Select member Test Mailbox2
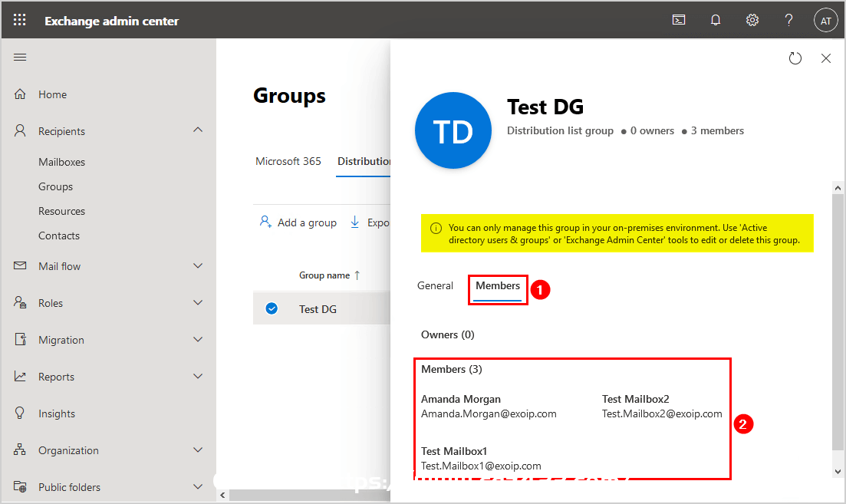Viewport: 846px width, 504px height. [x=636, y=400]
